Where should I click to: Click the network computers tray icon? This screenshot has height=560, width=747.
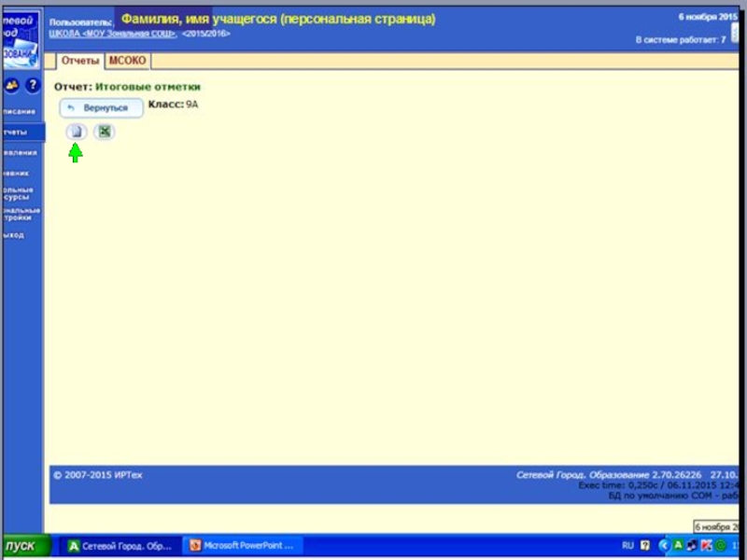[692, 546]
